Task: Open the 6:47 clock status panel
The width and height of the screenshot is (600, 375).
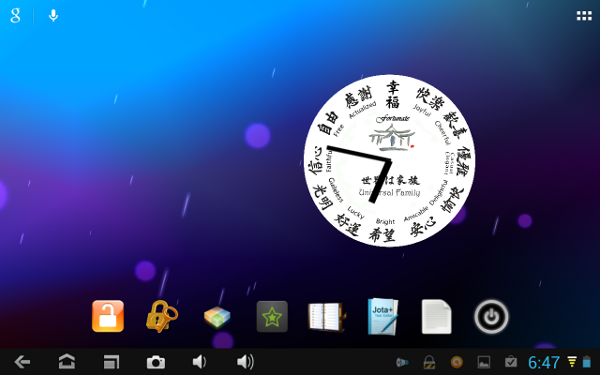Action: click(544, 362)
